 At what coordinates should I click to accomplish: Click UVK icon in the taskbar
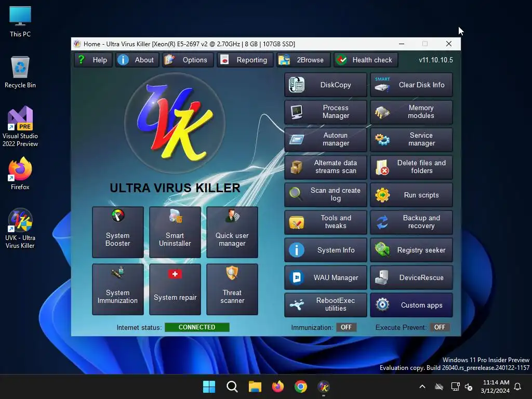tap(324, 387)
